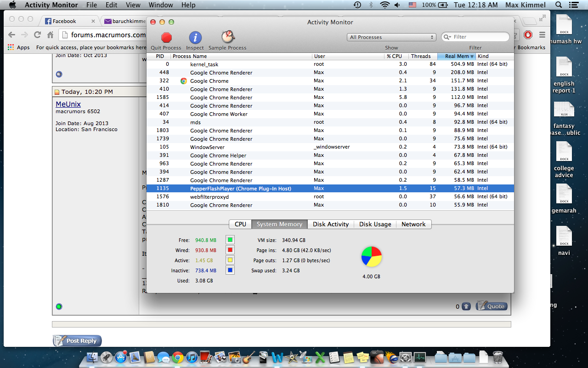
Task: Open the Apple menu
Action: click(12, 5)
